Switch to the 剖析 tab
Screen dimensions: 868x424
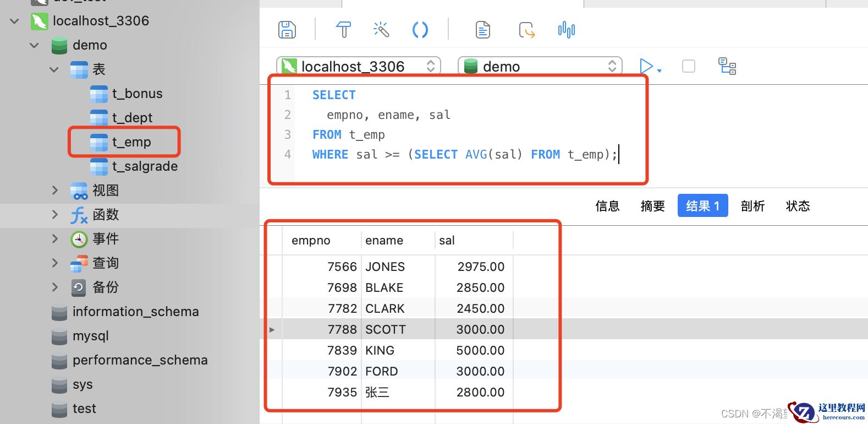(x=752, y=206)
